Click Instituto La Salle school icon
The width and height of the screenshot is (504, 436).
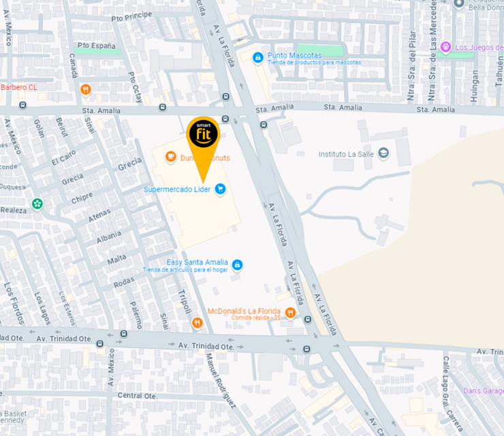[x=383, y=153]
